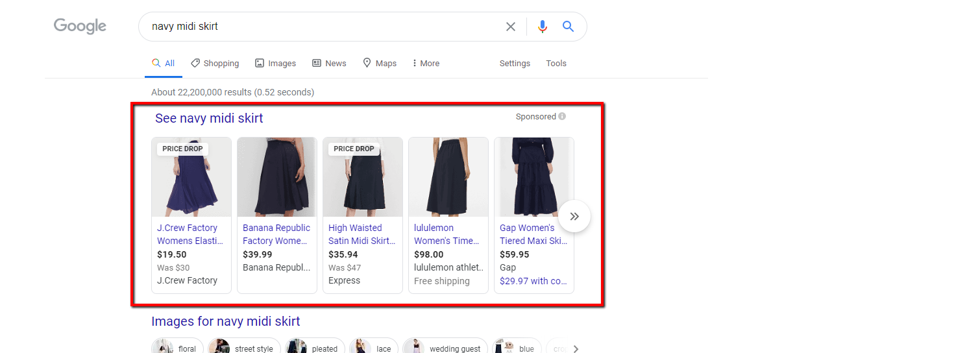980x353 pixels.
Task: Expand the More search options menu
Action: [x=426, y=64]
